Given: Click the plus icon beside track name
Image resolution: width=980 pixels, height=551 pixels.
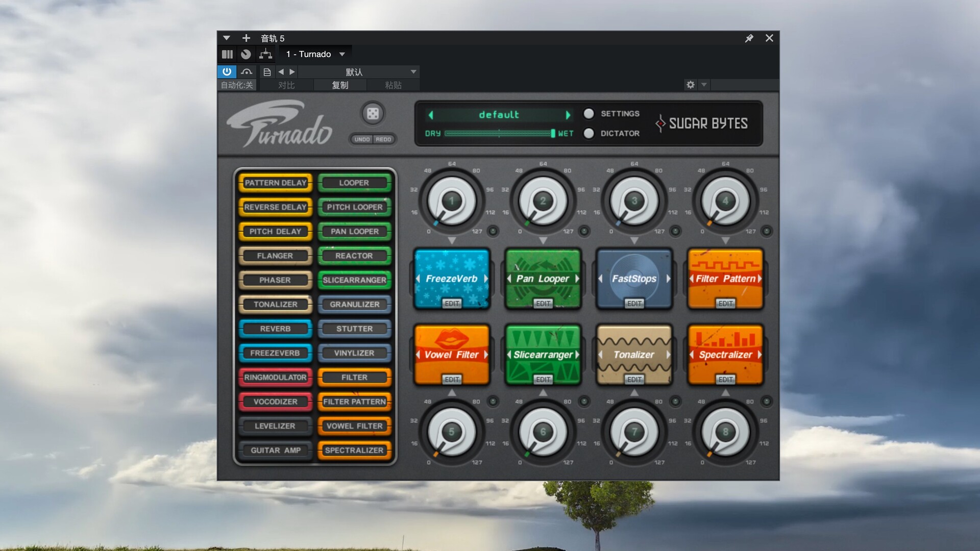Looking at the screenshot, I should (246, 38).
